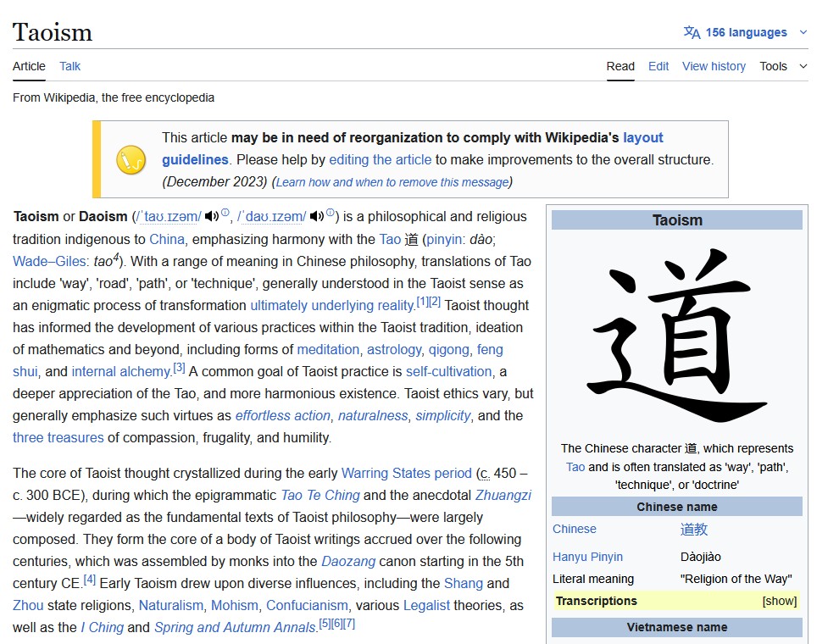Screen dimensions: 839x644
Task: Expand the Tools menu chevron
Action: tap(803, 66)
